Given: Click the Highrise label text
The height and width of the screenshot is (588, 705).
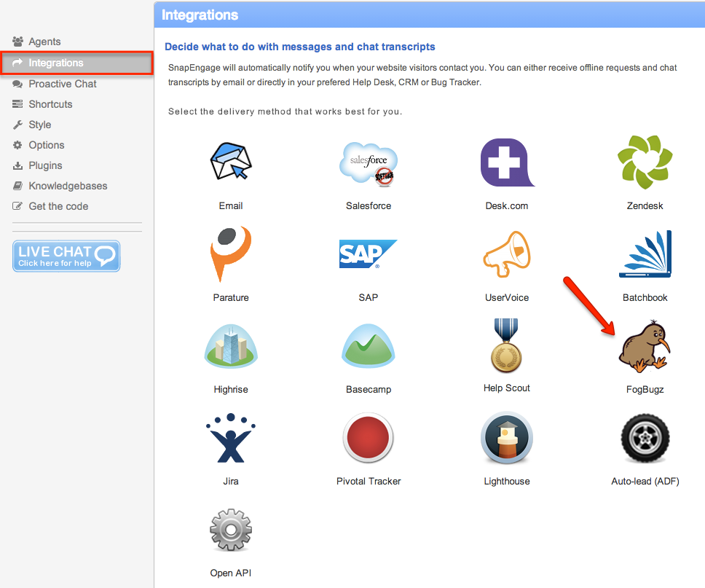Looking at the screenshot, I should click(x=231, y=389).
